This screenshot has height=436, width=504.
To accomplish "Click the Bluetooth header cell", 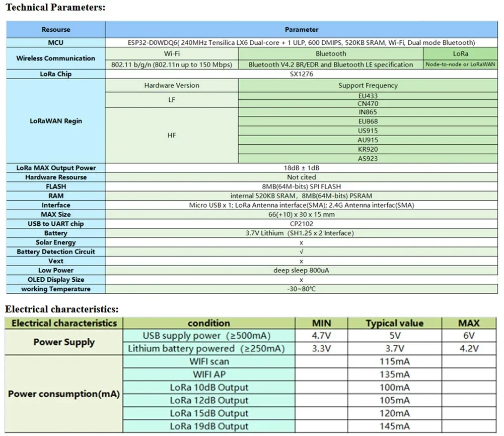I will pos(331,54).
